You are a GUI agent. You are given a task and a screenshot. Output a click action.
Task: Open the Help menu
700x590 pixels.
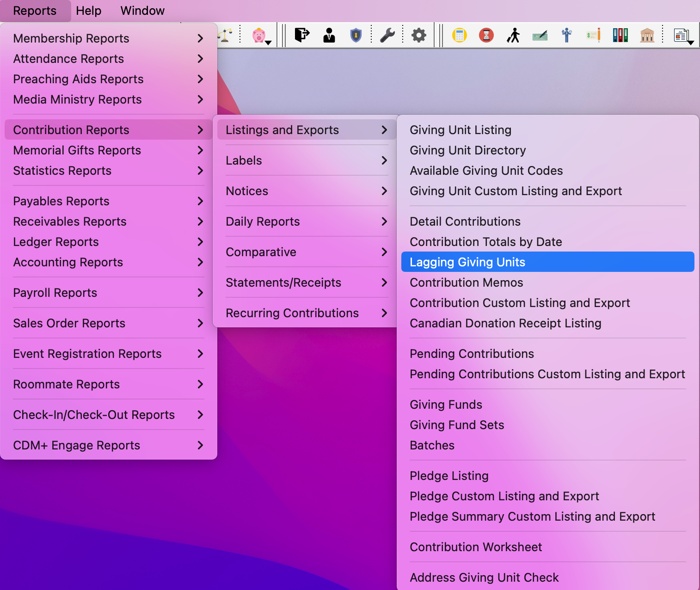89,11
